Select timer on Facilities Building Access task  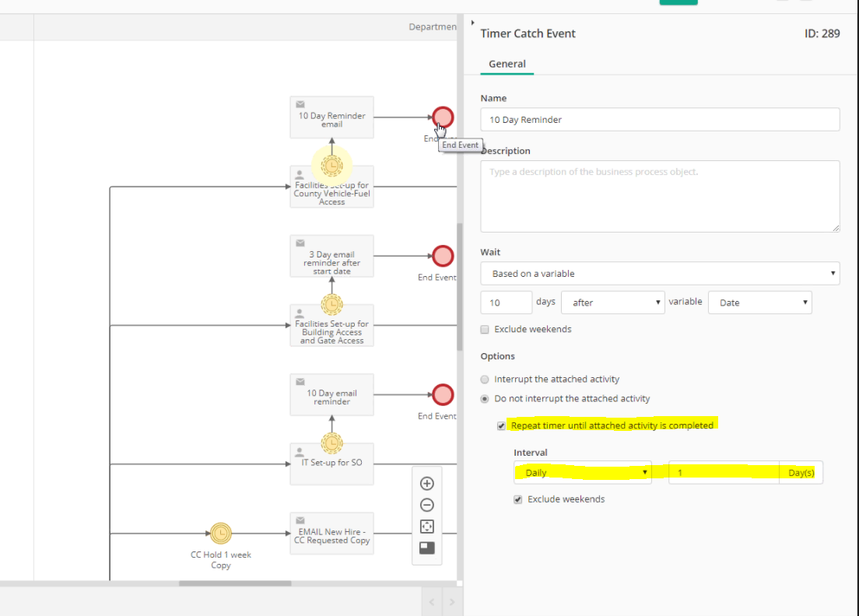[x=331, y=304]
